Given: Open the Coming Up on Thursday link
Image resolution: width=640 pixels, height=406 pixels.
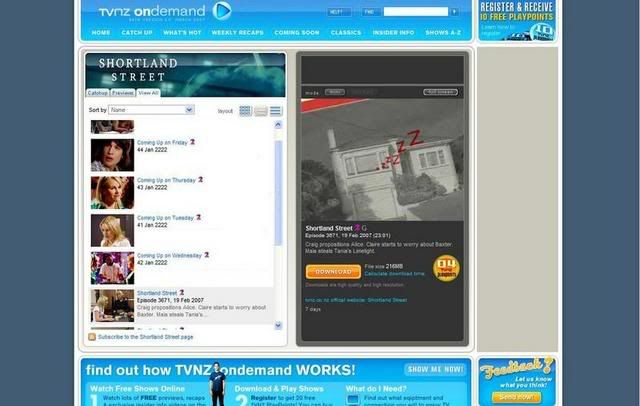Looking at the screenshot, I should click(166, 180).
